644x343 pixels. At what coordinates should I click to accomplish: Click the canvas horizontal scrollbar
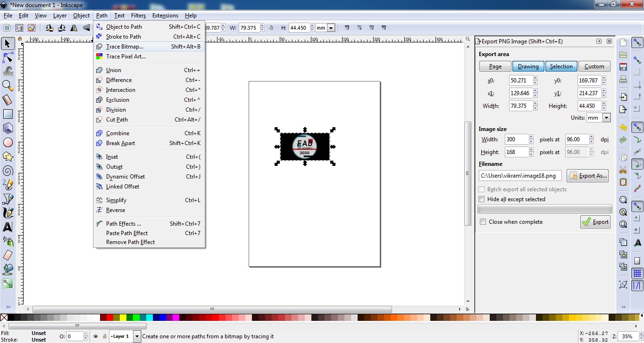[212, 309]
